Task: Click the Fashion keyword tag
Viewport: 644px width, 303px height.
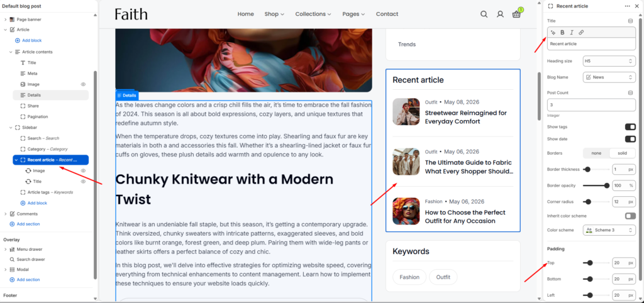Action: point(409,277)
